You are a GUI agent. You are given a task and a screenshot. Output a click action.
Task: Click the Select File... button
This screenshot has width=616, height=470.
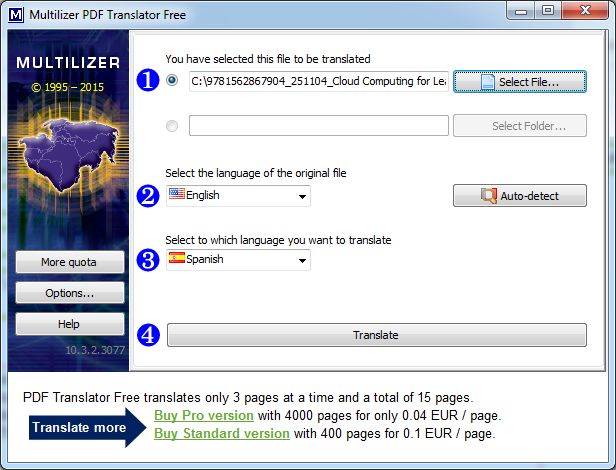tap(520, 82)
